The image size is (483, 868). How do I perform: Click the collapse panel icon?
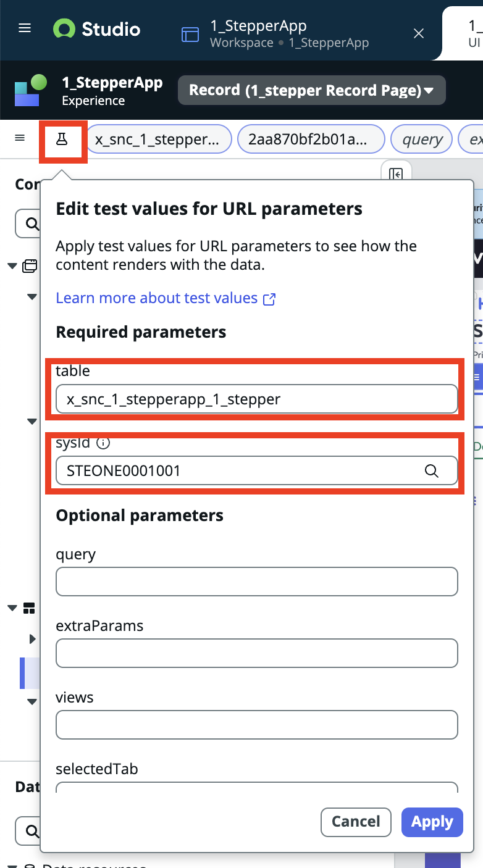pyautogui.click(x=396, y=175)
